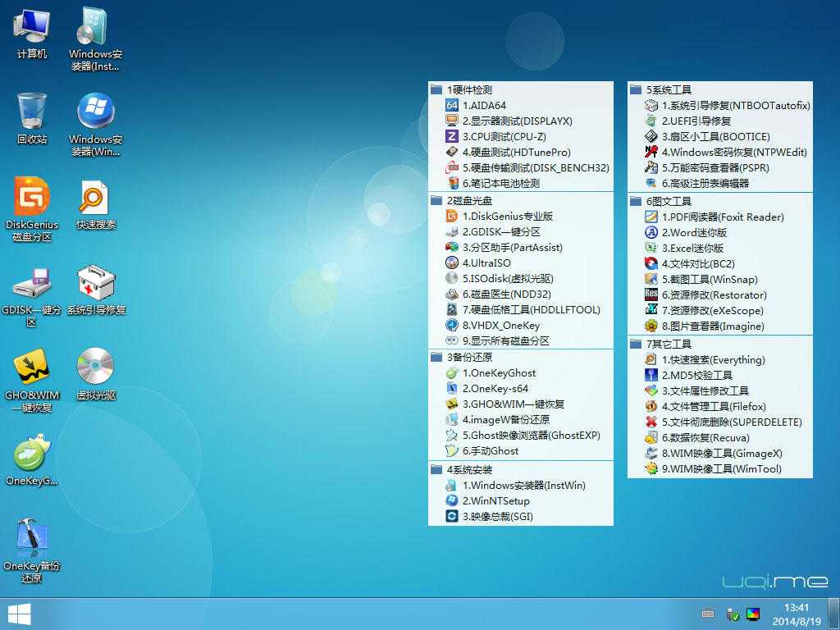This screenshot has height=630, width=840.
Task: Open OneKey备份还原 desktop icon
Action: [x=30, y=541]
